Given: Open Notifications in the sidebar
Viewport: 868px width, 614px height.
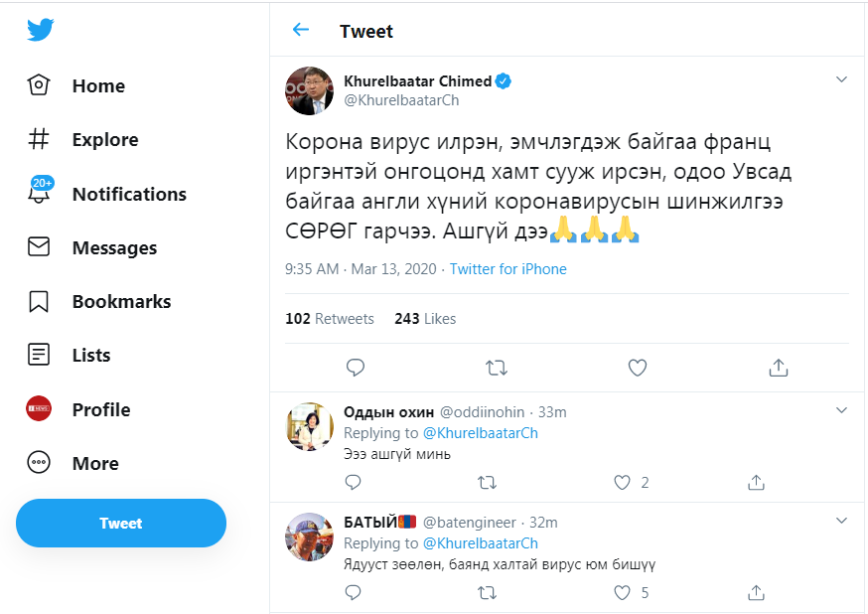Looking at the screenshot, I should click(128, 194).
